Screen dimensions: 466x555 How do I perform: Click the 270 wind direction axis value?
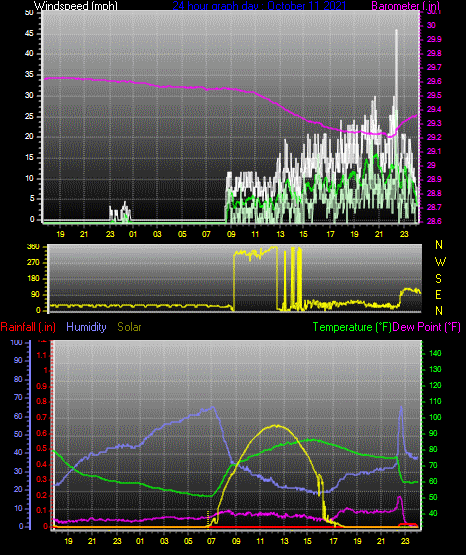click(33, 263)
